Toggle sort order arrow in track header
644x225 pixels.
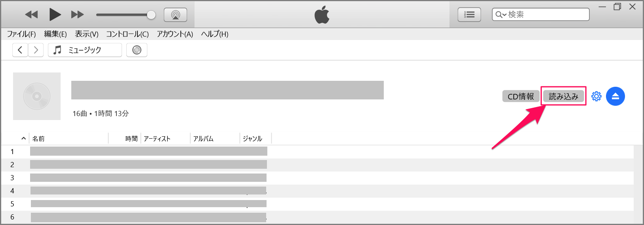24,138
